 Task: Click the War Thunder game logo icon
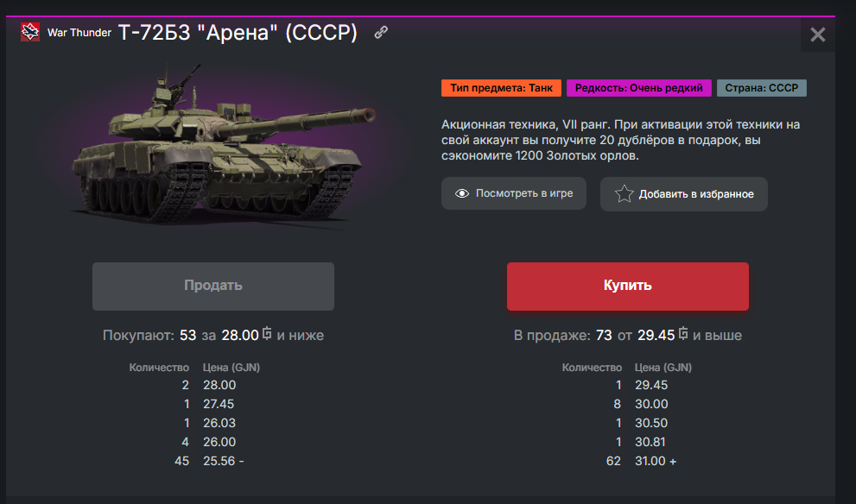[x=30, y=33]
